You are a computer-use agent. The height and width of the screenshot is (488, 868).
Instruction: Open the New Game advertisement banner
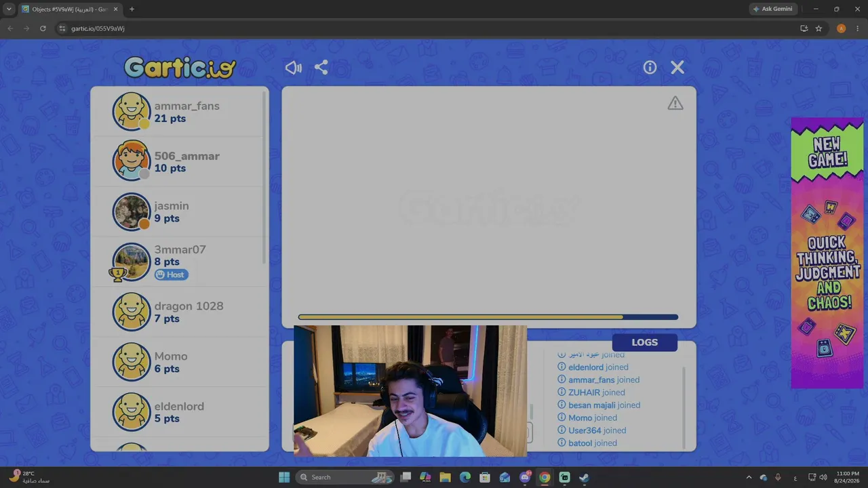click(x=827, y=253)
